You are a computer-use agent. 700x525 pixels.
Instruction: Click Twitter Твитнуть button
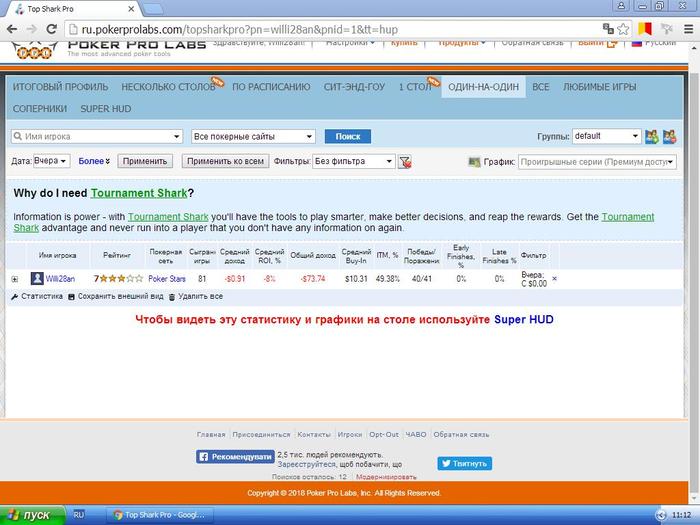(x=465, y=463)
